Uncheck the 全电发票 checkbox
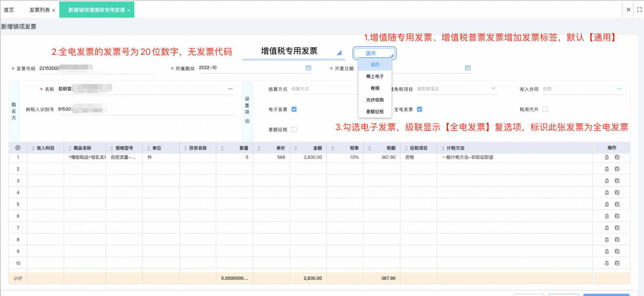The width and height of the screenshot is (644, 296). point(420,109)
